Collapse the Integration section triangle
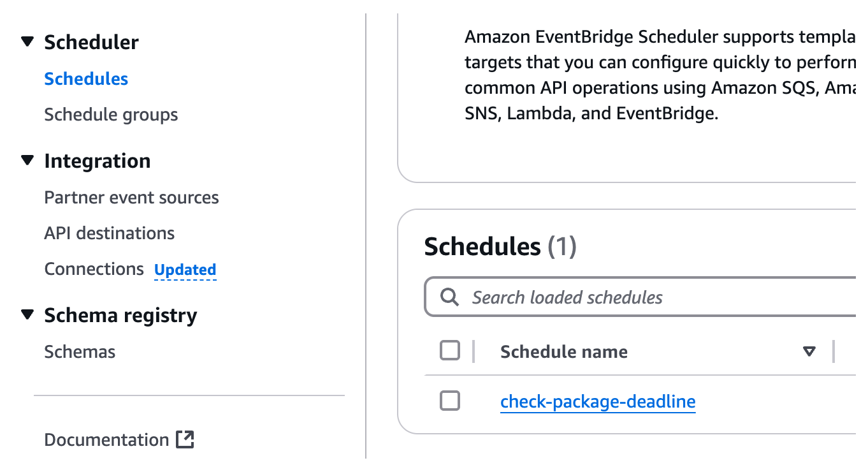Screen dimensions: 868x472 click(x=27, y=160)
